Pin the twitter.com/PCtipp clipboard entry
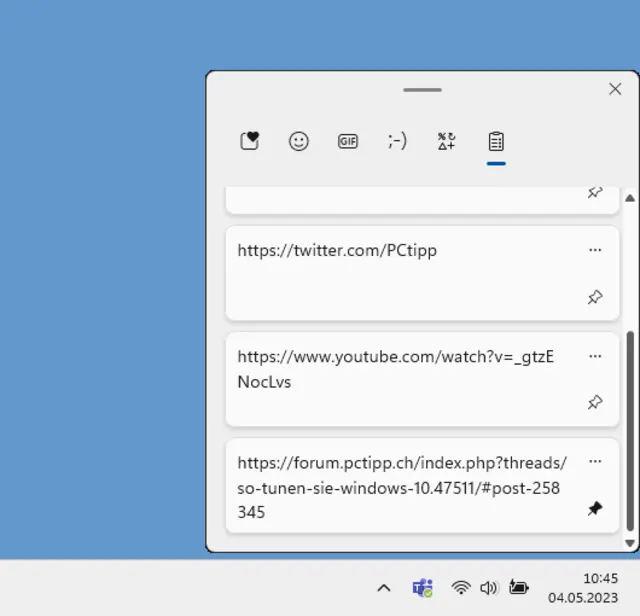 point(595,297)
